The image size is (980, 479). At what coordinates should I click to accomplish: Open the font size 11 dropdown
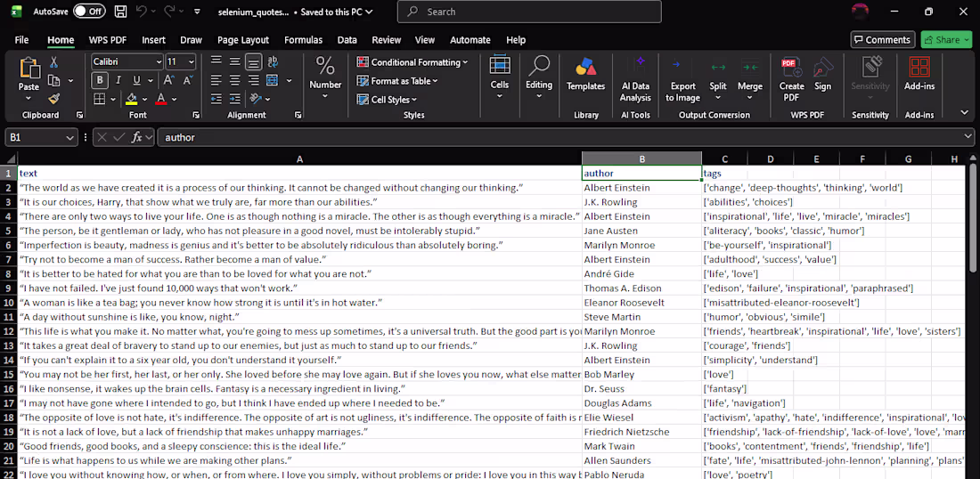pyautogui.click(x=191, y=61)
